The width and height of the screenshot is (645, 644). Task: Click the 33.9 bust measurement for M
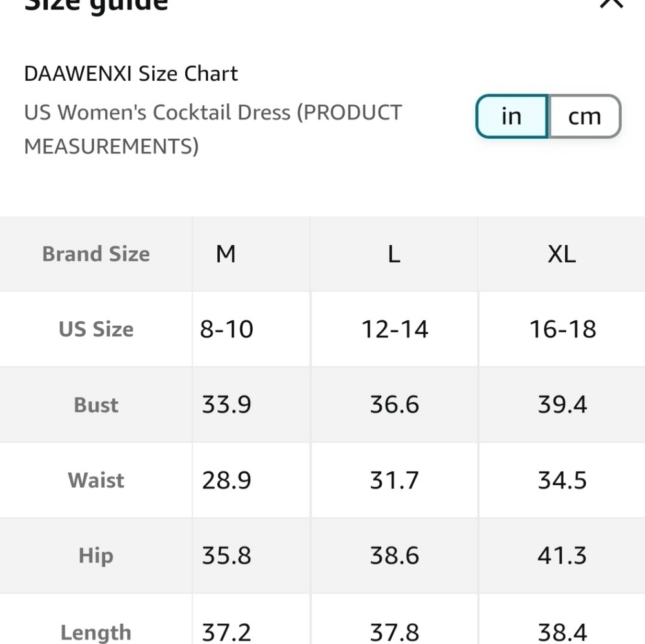click(226, 405)
